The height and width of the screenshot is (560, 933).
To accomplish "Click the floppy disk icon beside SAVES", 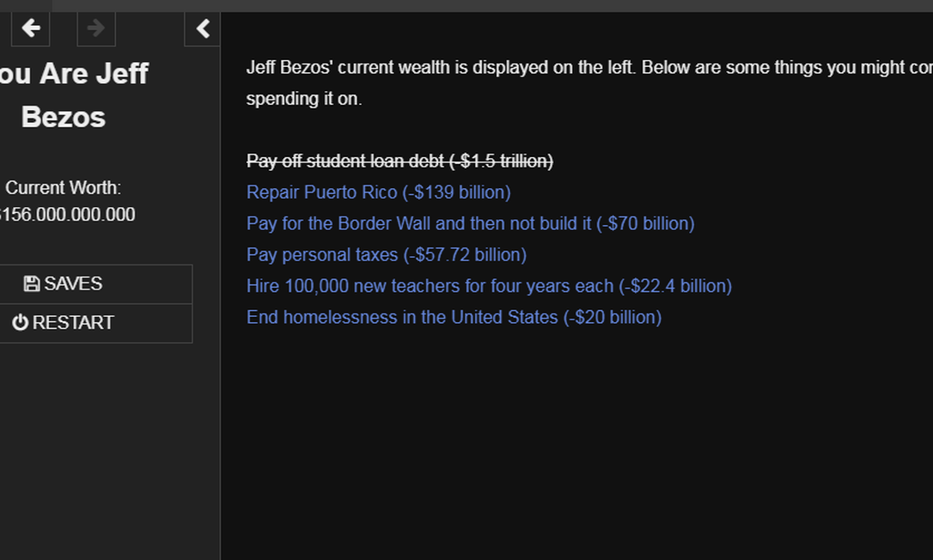I will (x=32, y=283).
